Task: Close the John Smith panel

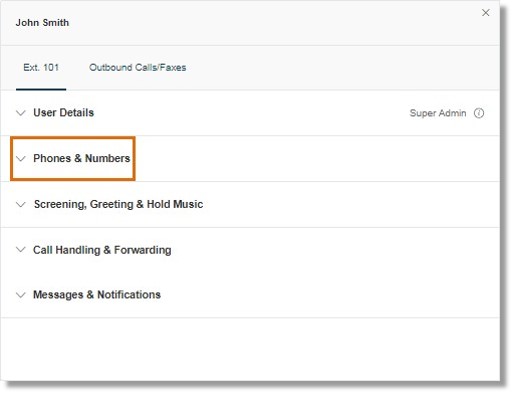Action: click(x=486, y=13)
